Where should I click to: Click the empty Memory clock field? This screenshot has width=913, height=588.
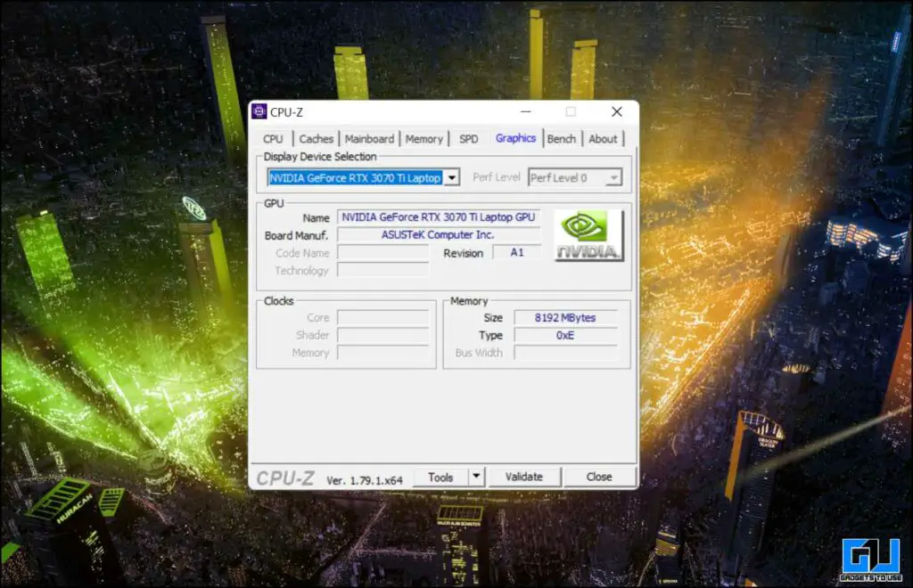383,353
